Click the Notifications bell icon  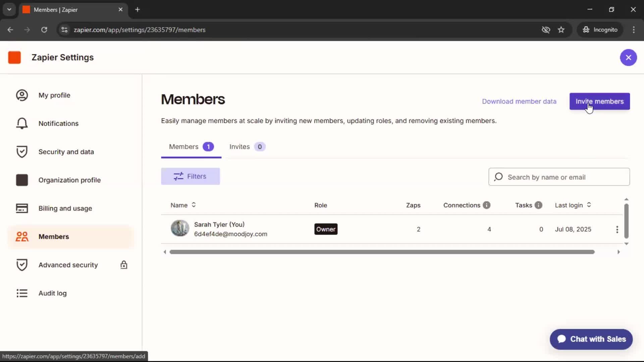[22, 123]
